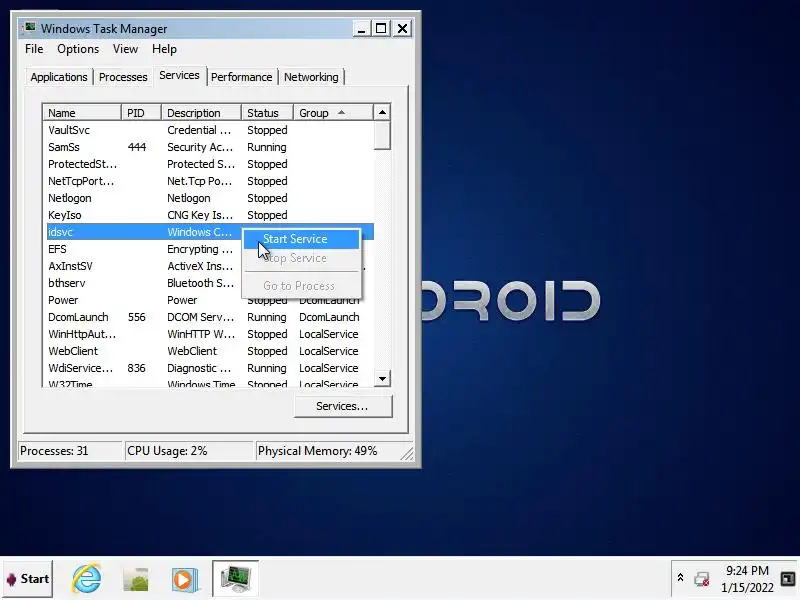The image size is (800, 600).
Task: Sort by the Status column header
Action: click(267, 113)
